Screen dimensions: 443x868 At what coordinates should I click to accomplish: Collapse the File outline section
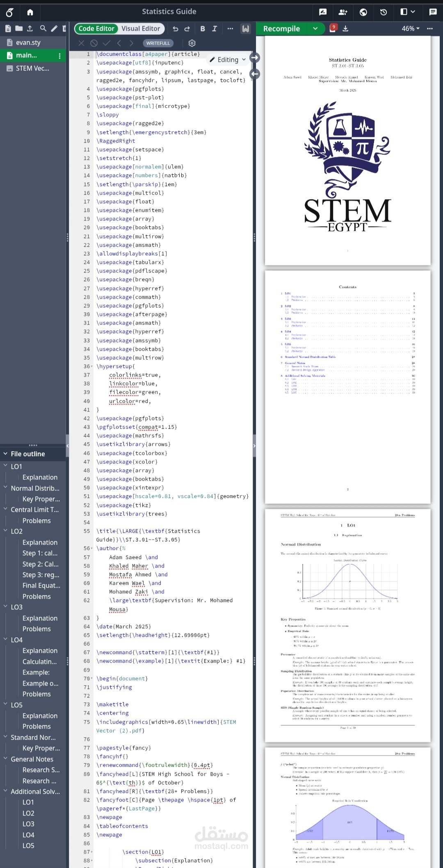(x=5, y=454)
